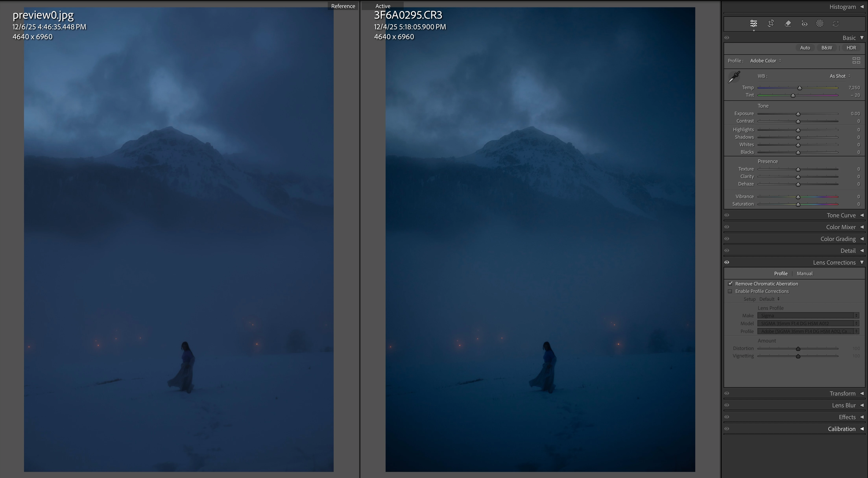Expand the Detail panel
The height and width of the screenshot is (478, 868).
[862, 251]
